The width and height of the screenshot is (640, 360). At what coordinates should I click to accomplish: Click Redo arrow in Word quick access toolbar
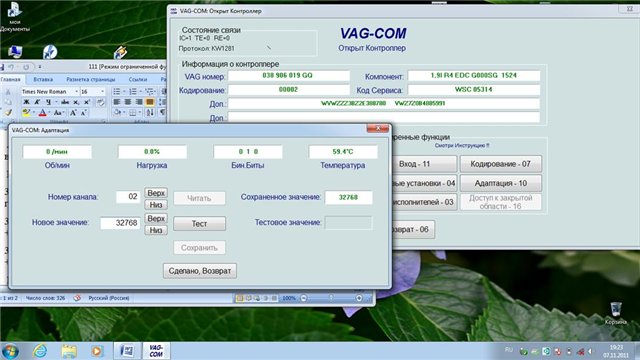click(26, 67)
